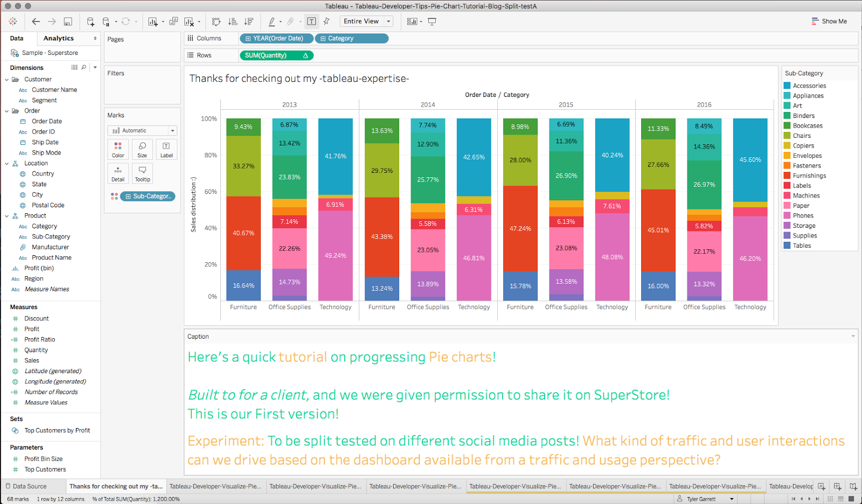Screen dimensions: 862x504
Task: Open the Data Source tab at bottom left
Action: pyautogui.click(x=30, y=486)
